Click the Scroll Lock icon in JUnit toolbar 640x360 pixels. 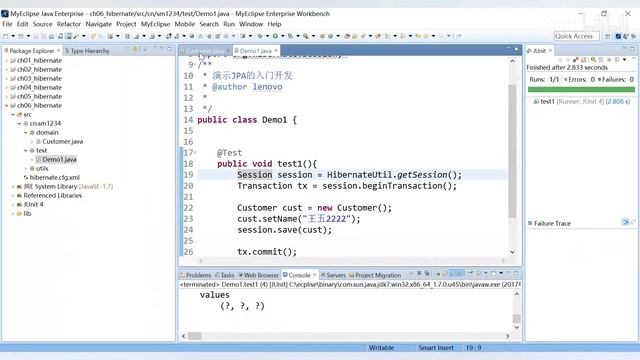click(x=584, y=60)
